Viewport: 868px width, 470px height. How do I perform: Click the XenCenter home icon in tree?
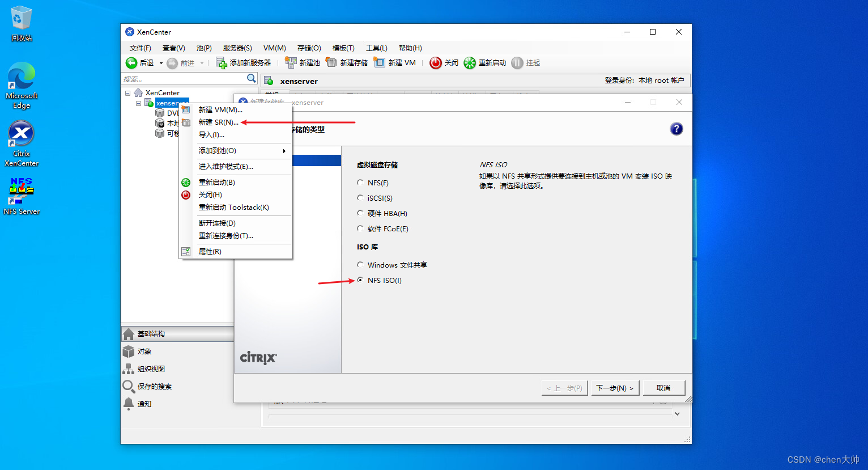click(138, 92)
